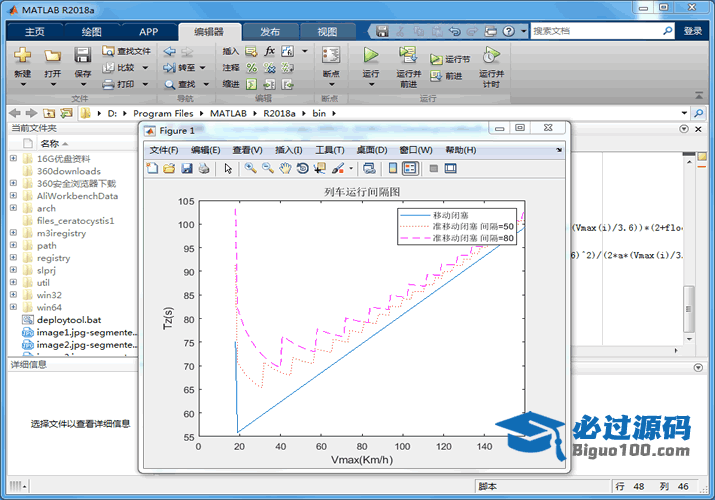715x500 pixels.
Task: Expand the arch folder node
Action: (x=13, y=208)
